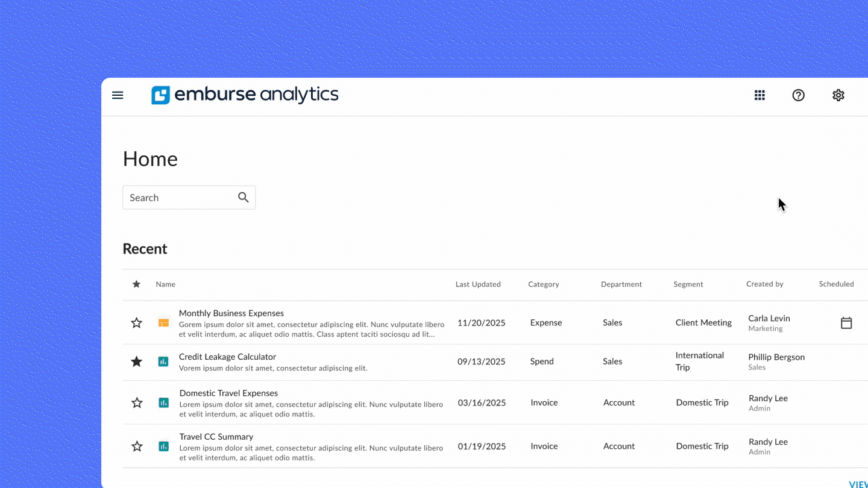Click the Travel CC Summary chart icon
This screenshot has height=488, width=868.
[163, 446]
